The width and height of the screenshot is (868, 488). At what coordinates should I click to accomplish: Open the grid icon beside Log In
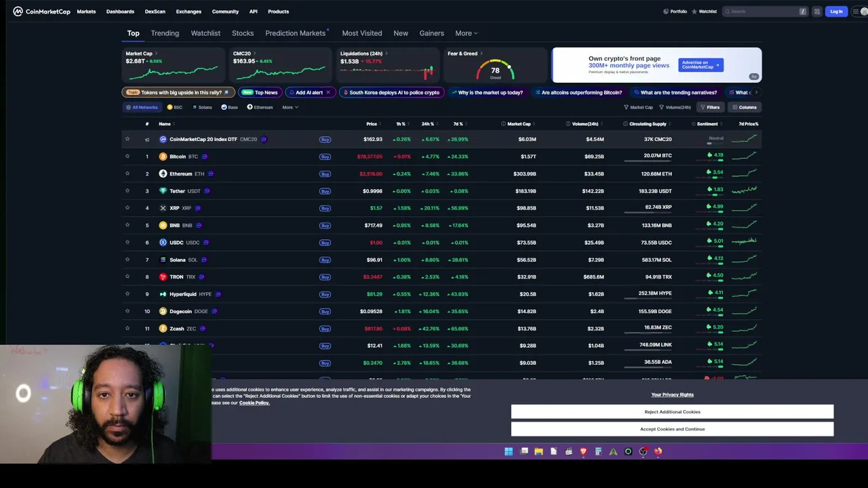point(817,12)
